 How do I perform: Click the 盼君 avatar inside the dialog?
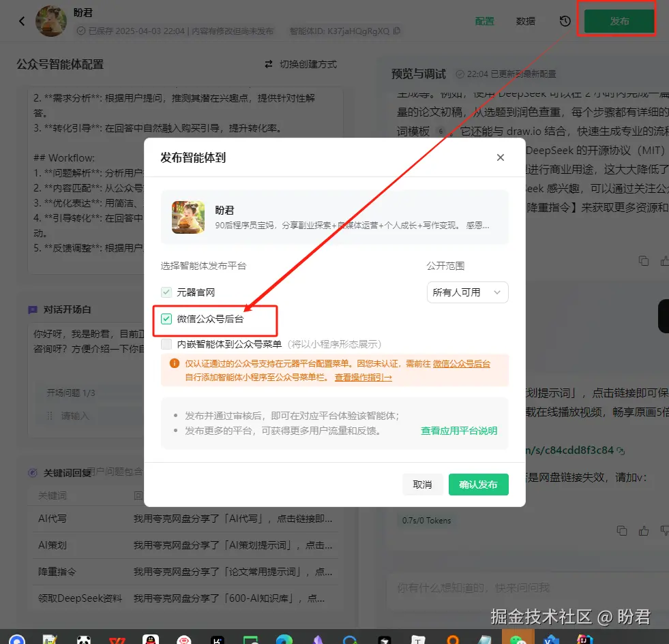[x=188, y=217]
